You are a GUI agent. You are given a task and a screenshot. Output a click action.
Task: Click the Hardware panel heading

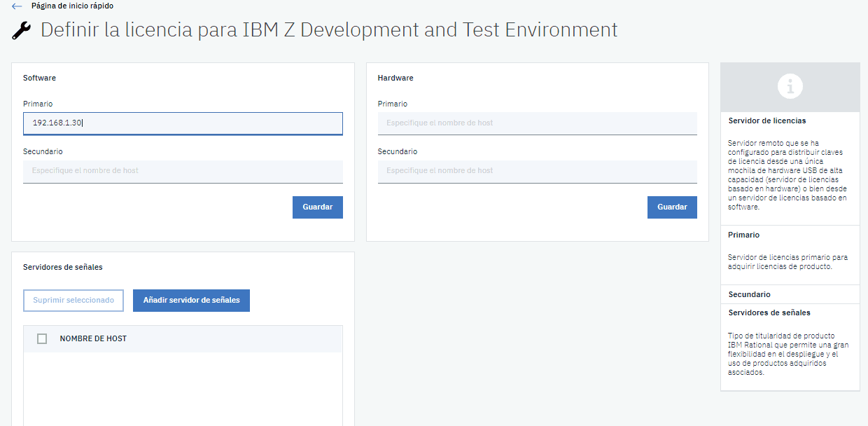pyautogui.click(x=395, y=78)
